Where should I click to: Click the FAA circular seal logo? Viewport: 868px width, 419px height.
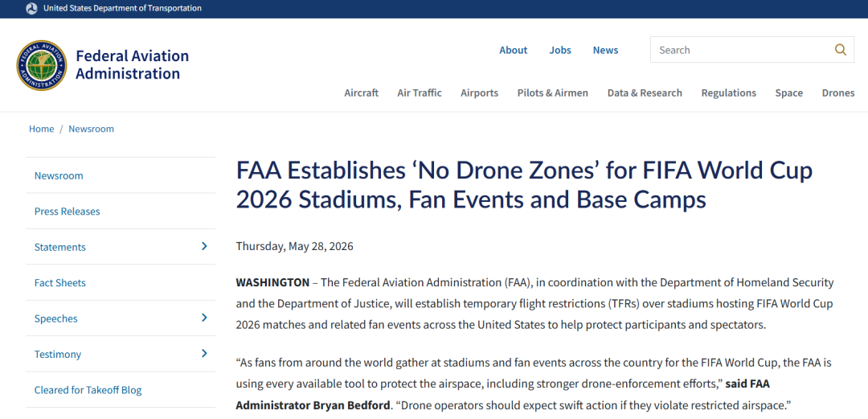[42, 65]
